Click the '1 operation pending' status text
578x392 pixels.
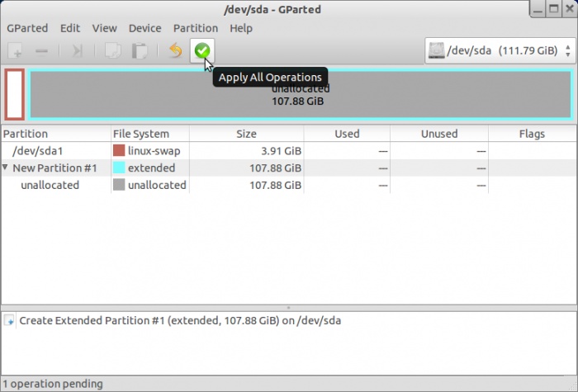click(53, 384)
